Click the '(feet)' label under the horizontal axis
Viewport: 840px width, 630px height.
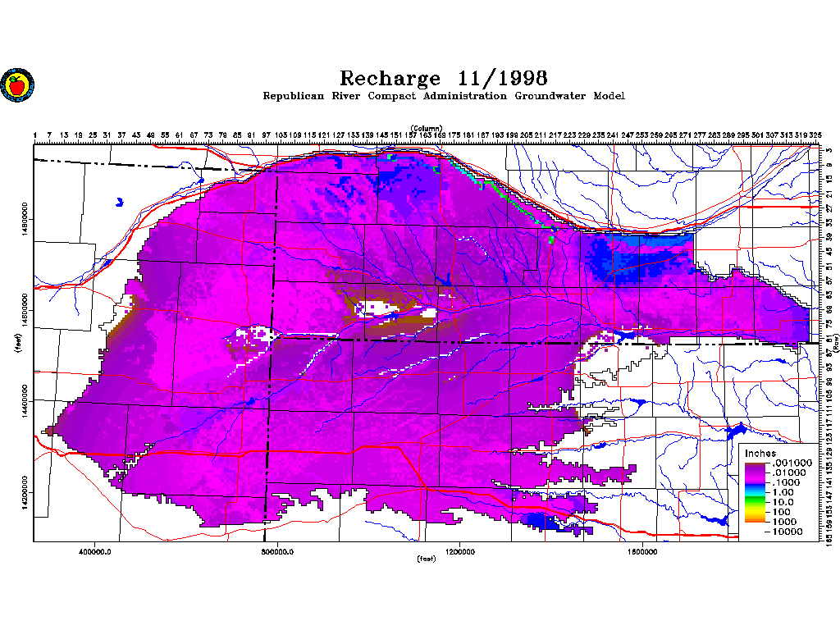pos(427,559)
